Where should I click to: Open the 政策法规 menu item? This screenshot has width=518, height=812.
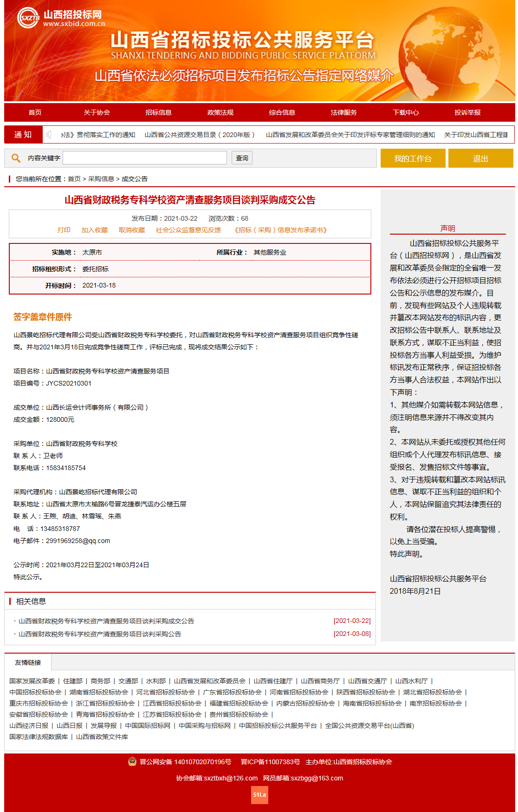pos(220,112)
